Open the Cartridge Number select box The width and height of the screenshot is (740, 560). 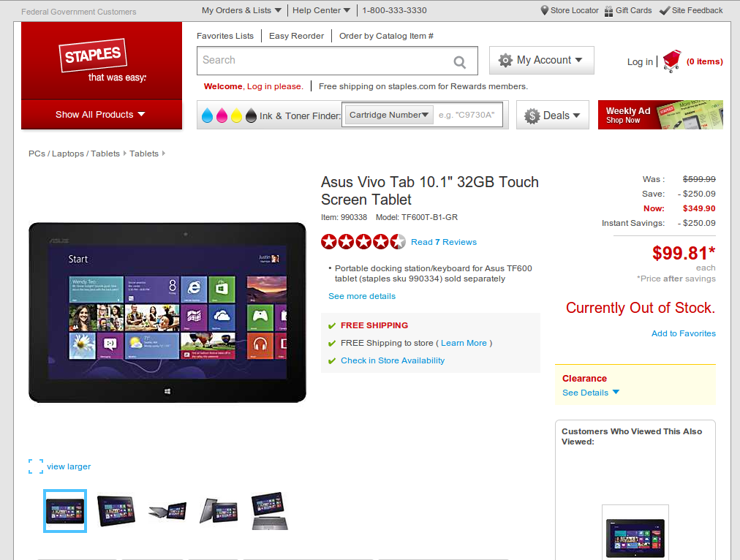[x=389, y=115]
